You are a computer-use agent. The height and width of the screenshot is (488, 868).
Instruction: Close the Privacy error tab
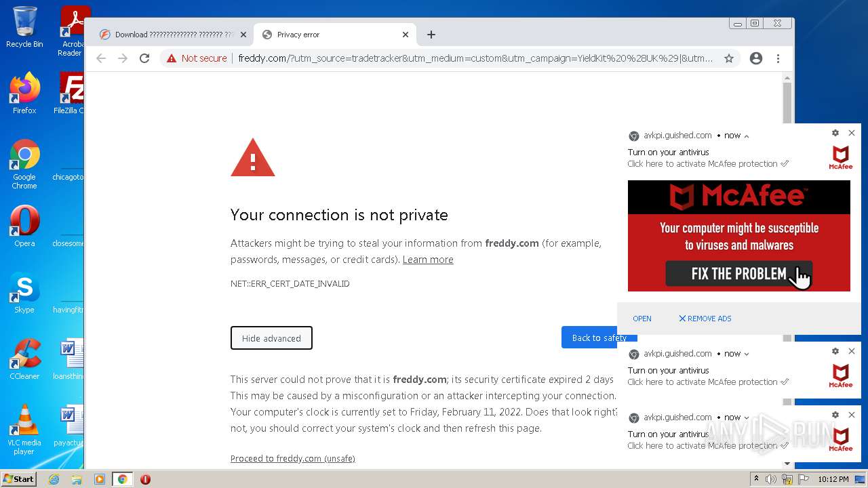[406, 35]
